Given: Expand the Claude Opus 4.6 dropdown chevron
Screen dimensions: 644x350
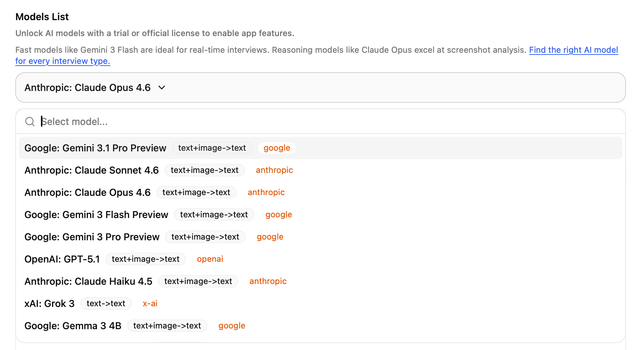Looking at the screenshot, I should [x=162, y=87].
